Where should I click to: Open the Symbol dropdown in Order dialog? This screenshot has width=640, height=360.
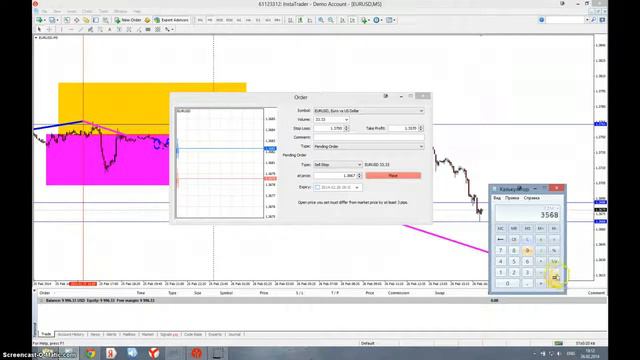coord(369,111)
